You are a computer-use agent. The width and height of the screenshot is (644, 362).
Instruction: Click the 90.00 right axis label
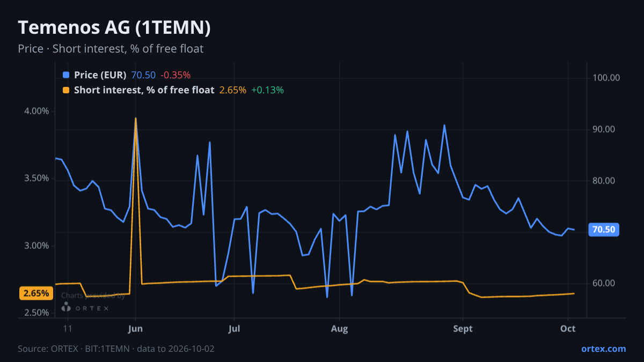tap(604, 129)
